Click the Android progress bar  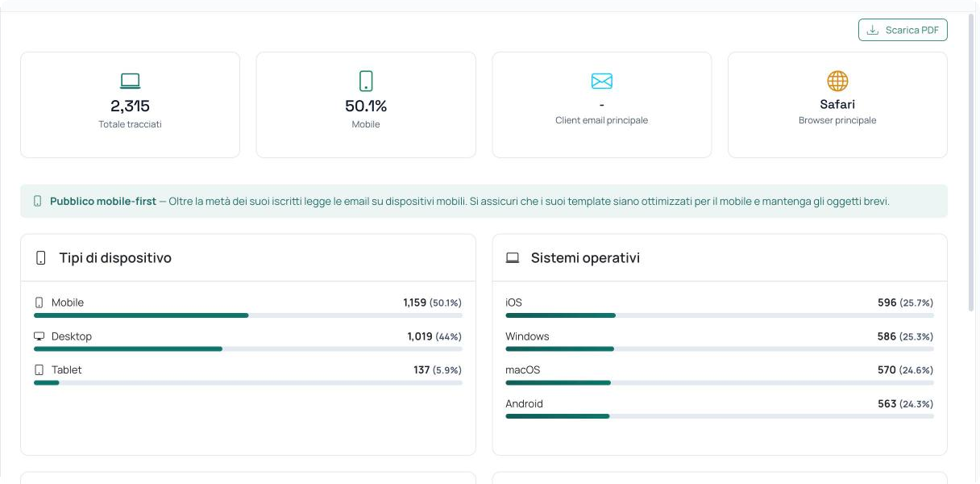click(720, 416)
